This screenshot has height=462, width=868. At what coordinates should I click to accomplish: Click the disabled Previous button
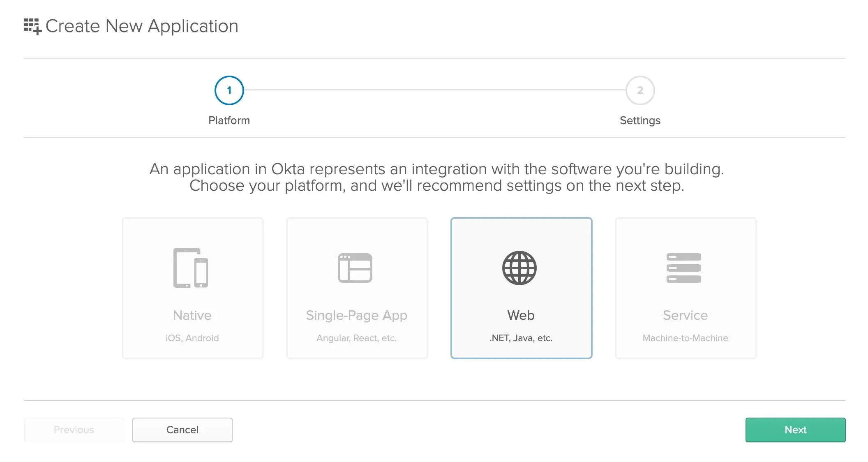tap(74, 430)
